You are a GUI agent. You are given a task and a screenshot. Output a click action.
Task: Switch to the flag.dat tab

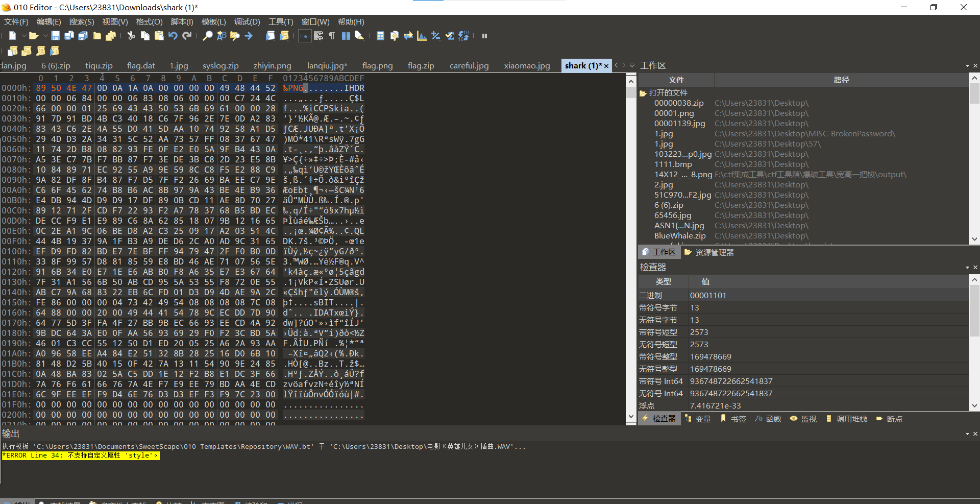click(x=141, y=66)
